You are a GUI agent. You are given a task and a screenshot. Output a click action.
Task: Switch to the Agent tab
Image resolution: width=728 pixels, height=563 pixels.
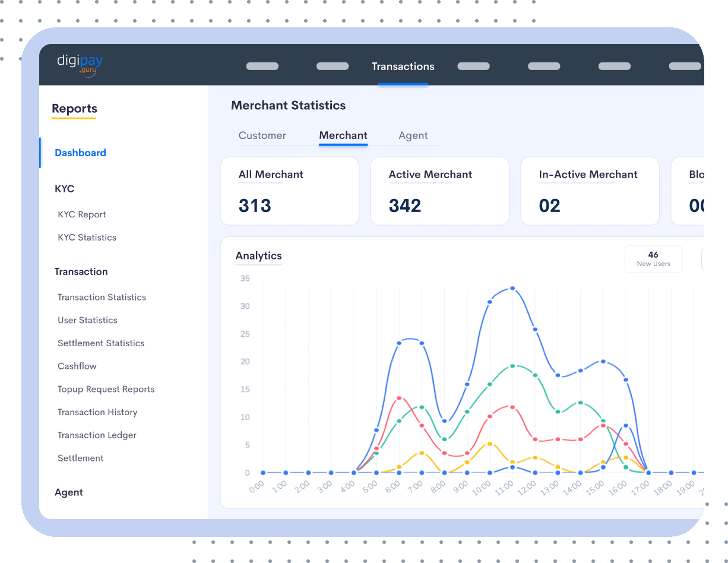click(413, 135)
